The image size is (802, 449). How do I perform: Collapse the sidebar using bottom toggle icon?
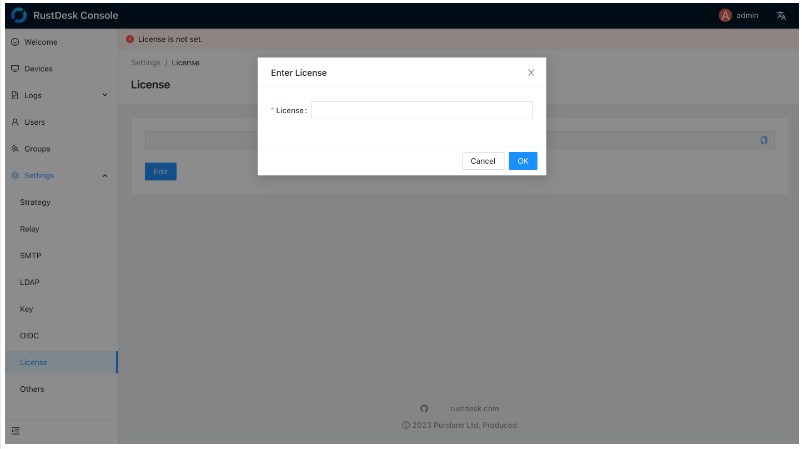[x=15, y=431]
